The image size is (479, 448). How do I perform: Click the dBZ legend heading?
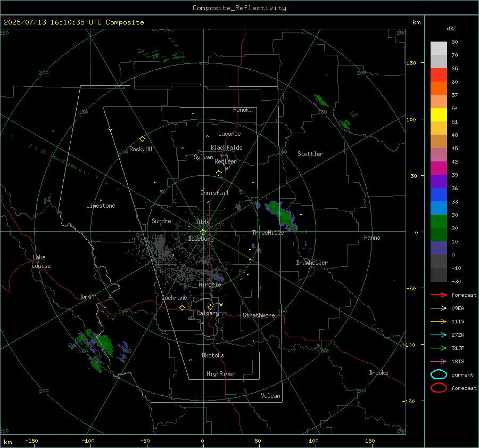coord(451,28)
